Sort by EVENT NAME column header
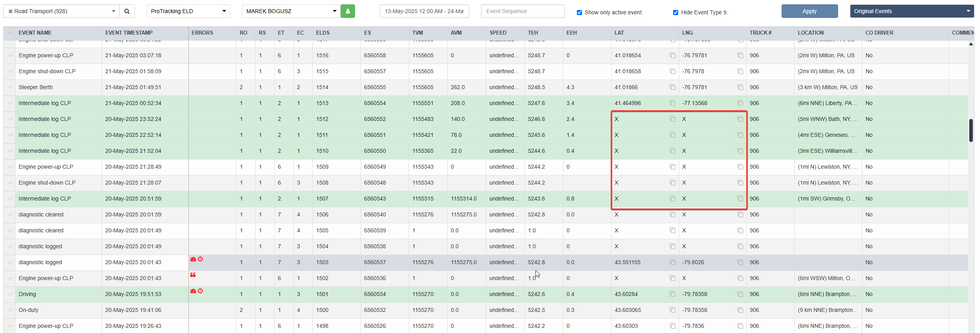The height and width of the screenshot is (333, 980). pyautogui.click(x=35, y=33)
